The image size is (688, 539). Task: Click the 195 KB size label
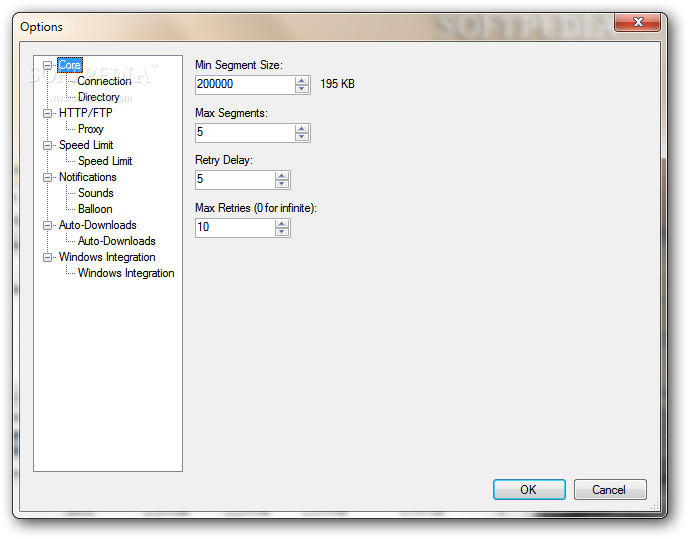(337, 84)
